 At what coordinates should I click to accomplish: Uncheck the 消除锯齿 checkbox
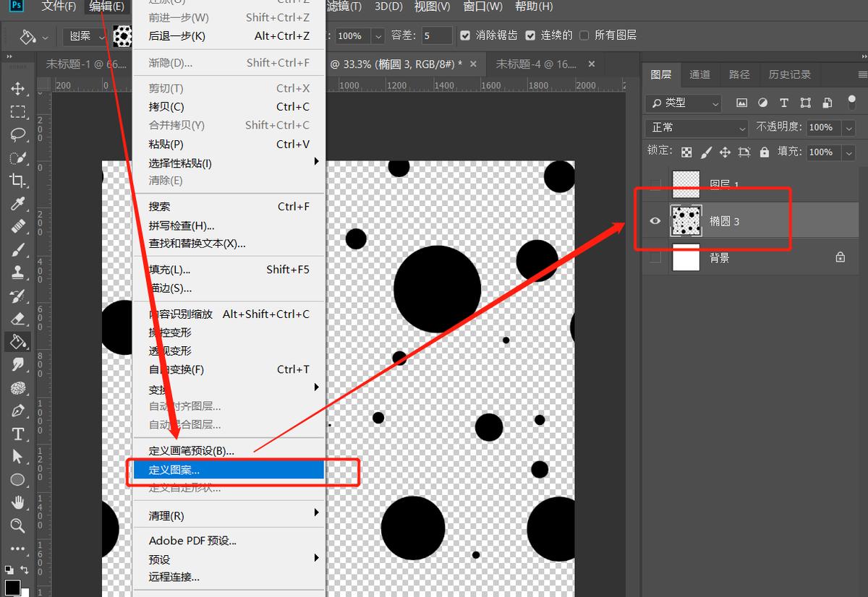coord(465,35)
